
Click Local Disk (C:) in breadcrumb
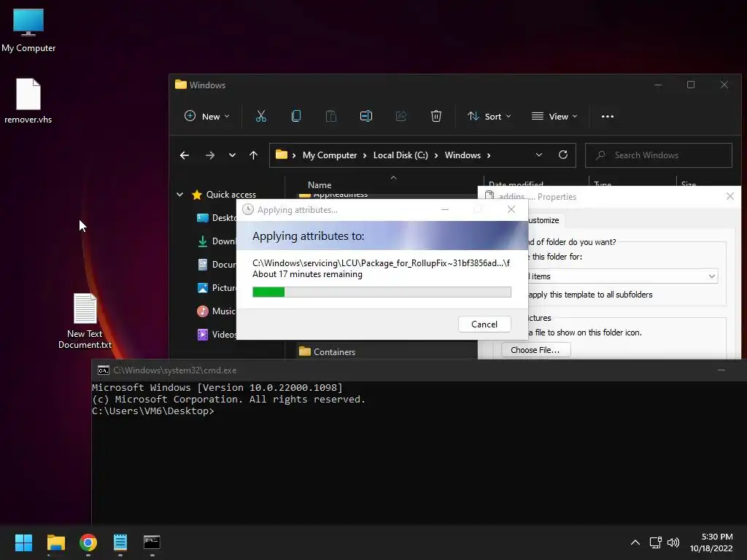[x=400, y=155]
